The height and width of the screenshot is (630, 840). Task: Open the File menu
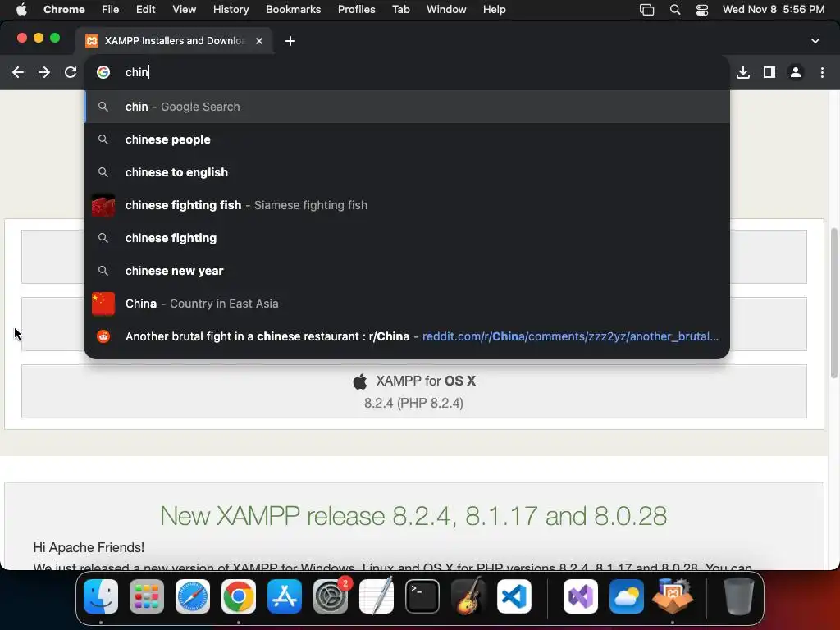coord(111,10)
